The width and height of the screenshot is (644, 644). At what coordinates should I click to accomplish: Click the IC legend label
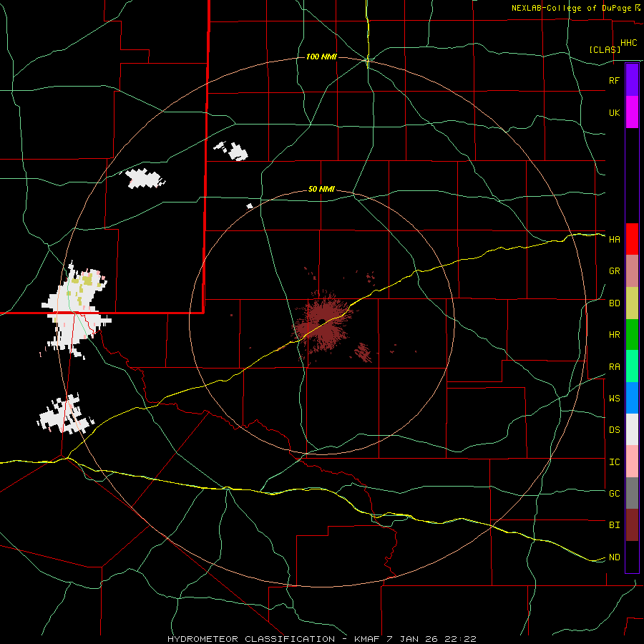tap(615, 462)
